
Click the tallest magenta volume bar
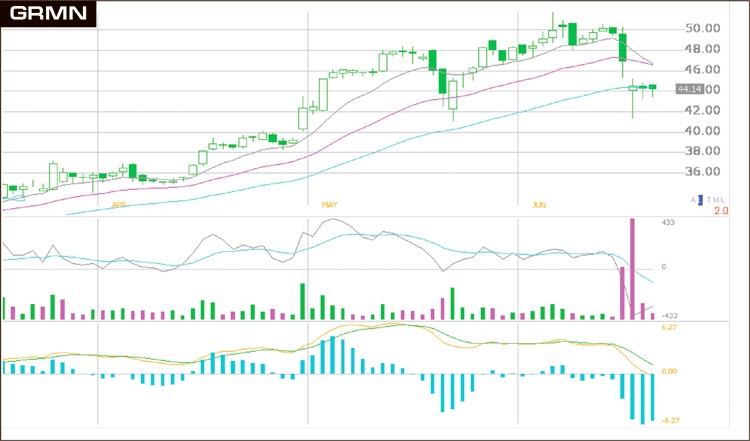coord(632,268)
